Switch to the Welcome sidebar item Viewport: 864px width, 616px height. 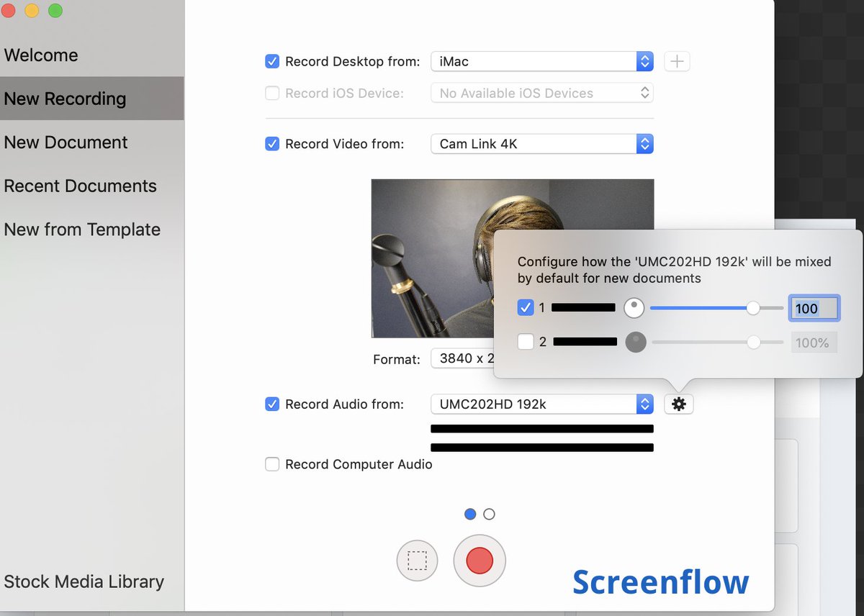tap(41, 55)
